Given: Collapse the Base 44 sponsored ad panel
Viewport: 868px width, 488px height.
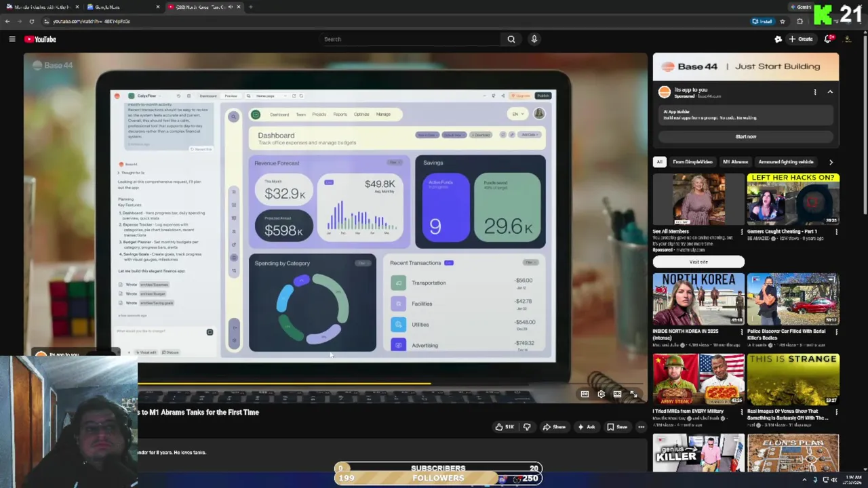Looking at the screenshot, I should point(830,92).
